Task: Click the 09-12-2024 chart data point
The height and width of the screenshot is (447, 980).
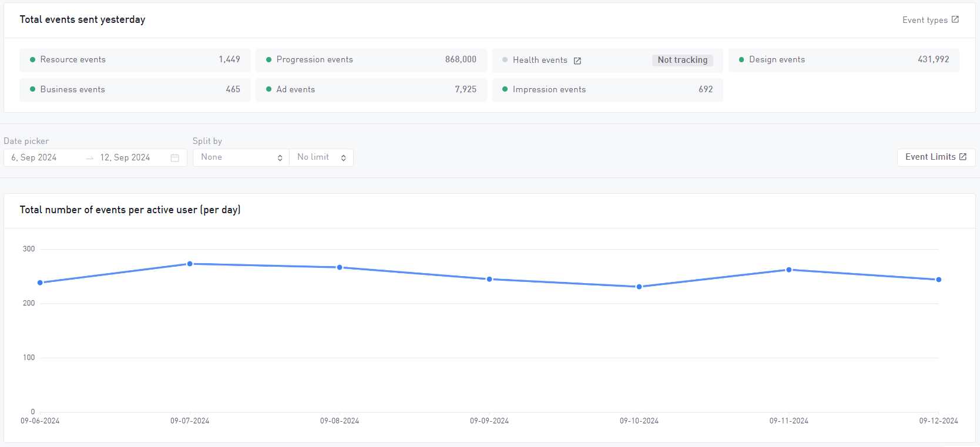Action: pyautogui.click(x=939, y=280)
